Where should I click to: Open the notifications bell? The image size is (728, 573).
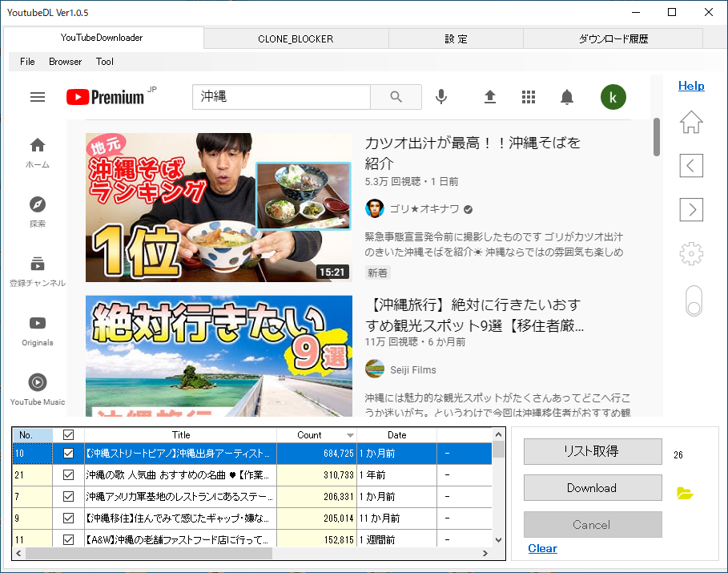(567, 97)
